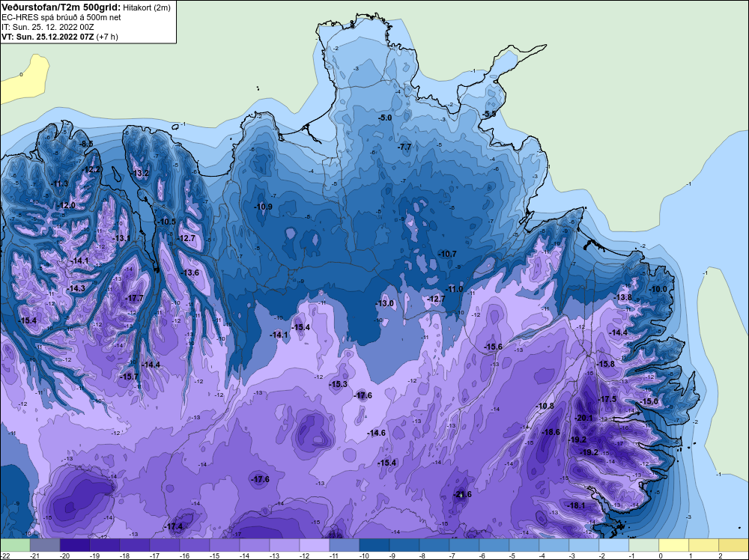Click the -13.6 temperature value
This screenshot has height=560, width=749.
(x=190, y=273)
